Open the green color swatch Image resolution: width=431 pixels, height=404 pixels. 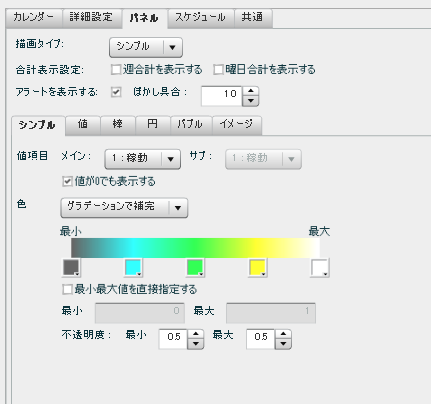coord(195,268)
